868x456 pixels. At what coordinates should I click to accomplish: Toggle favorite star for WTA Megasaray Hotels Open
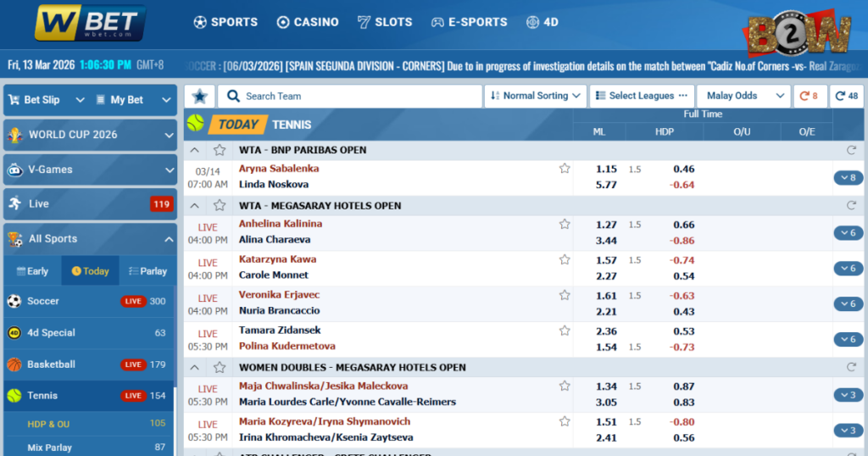220,206
